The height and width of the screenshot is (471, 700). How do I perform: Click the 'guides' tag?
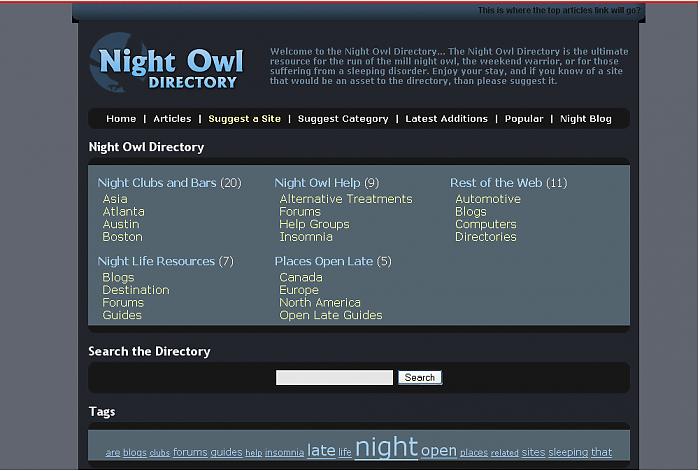coord(226,453)
